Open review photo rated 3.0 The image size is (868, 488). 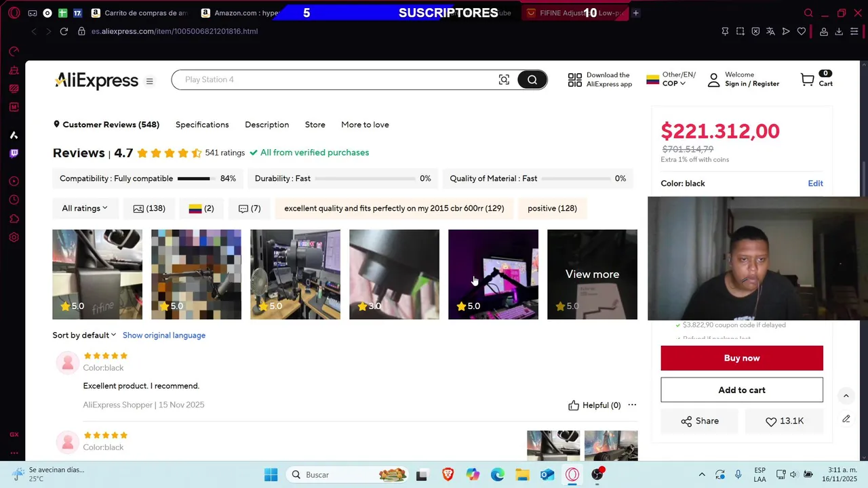click(394, 274)
